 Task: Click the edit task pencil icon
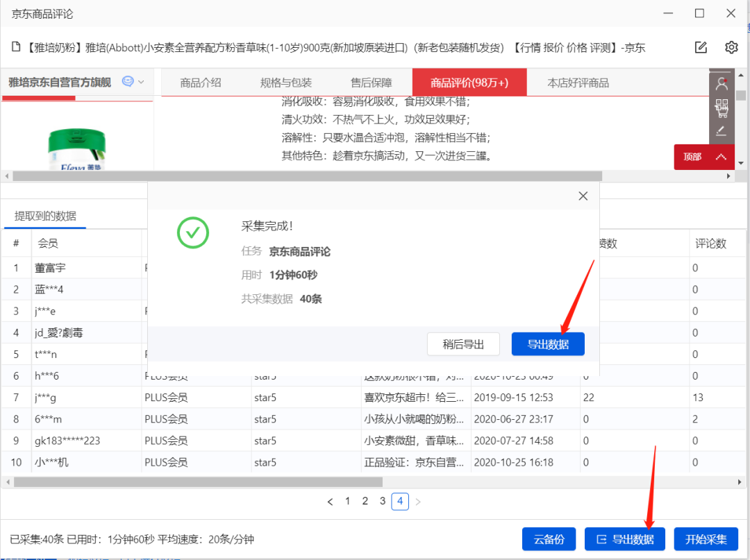(x=701, y=47)
